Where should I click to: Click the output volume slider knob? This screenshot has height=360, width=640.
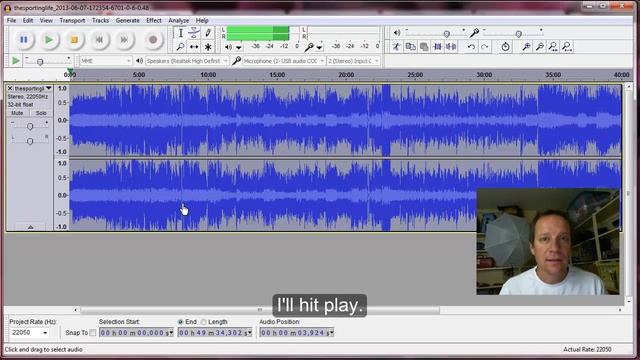coord(447,33)
